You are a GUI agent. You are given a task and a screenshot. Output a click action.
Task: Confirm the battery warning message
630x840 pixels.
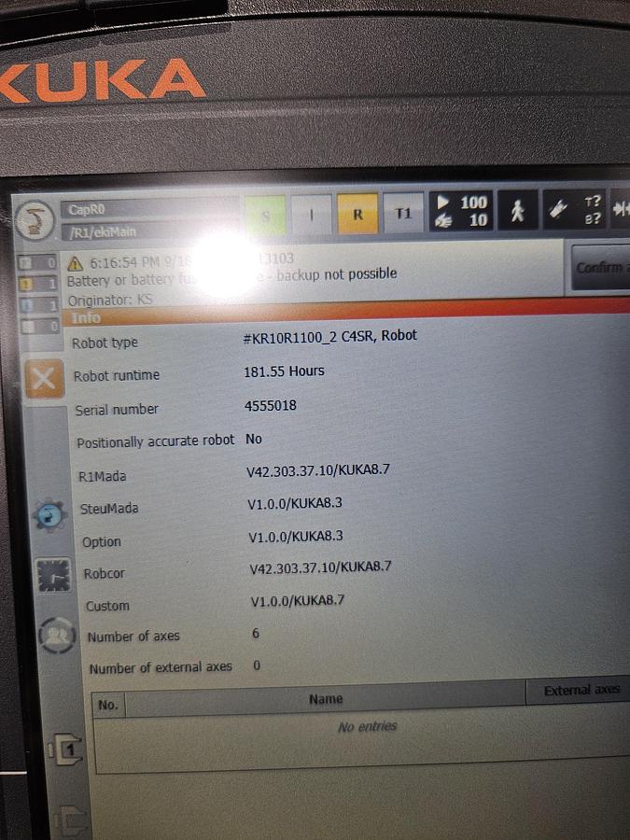tap(600, 267)
